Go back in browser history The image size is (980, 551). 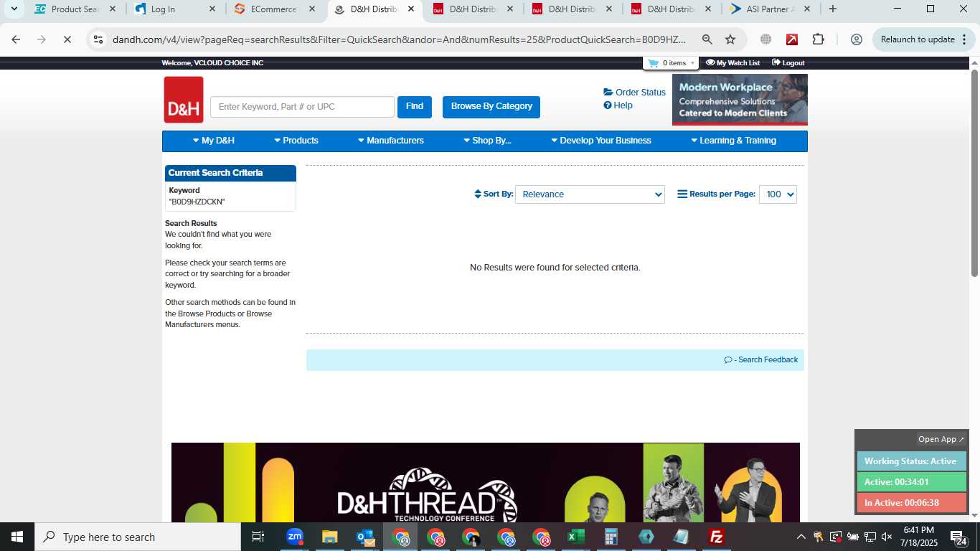[x=16, y=39]
